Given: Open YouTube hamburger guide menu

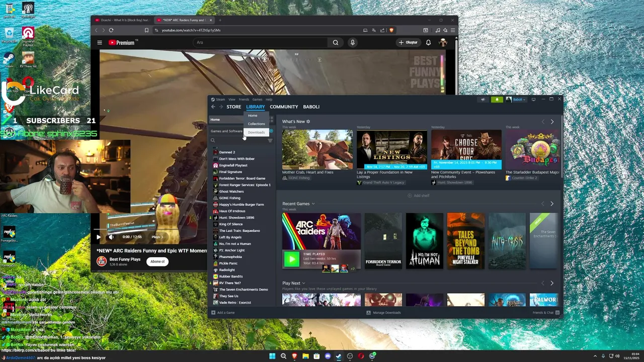Looking at the screenshot, I should click(x=100, y=43).
